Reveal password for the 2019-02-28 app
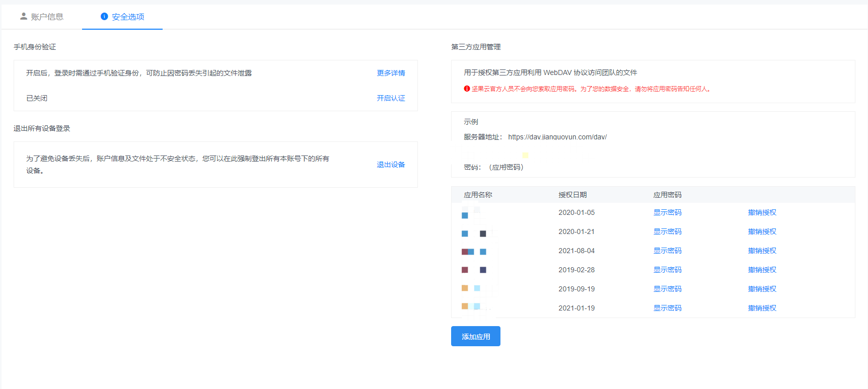The width and height of the screenshot is (868, 389). point(667,270)
